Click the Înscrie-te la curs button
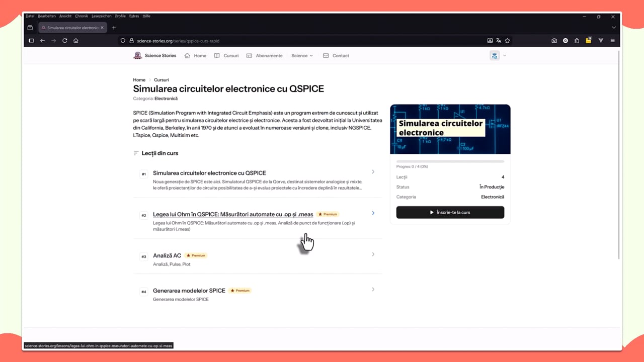The width and height of the screenshot is (644, 362). (450, 212)
